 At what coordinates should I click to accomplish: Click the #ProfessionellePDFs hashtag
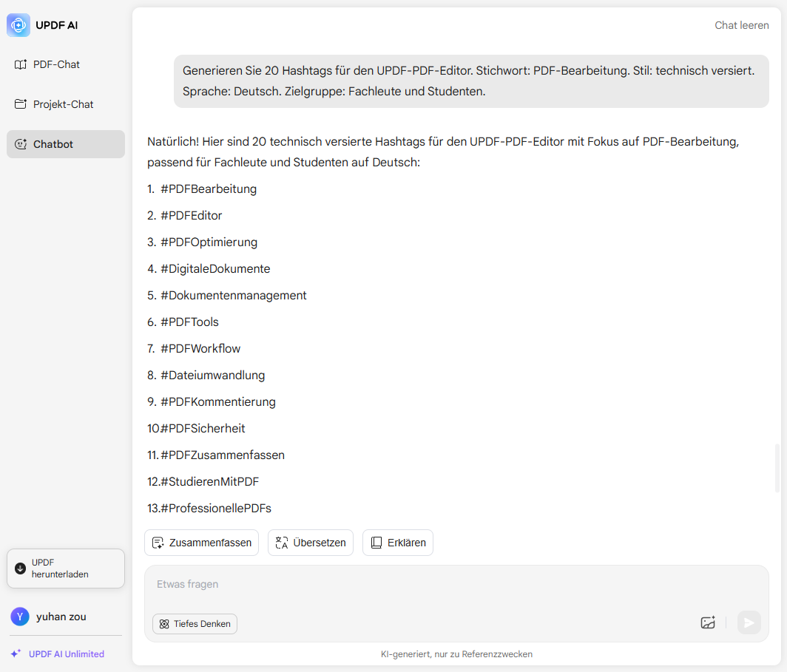[216, 508]
